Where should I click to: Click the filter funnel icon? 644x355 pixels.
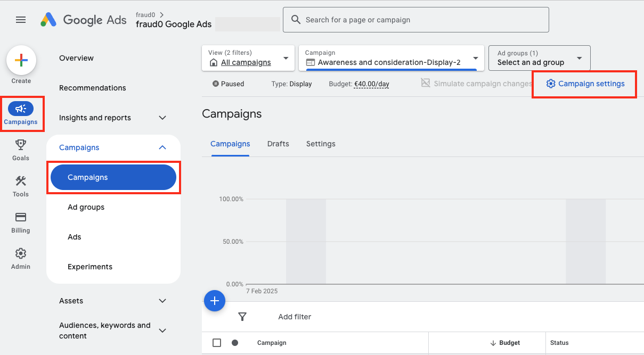242,317
